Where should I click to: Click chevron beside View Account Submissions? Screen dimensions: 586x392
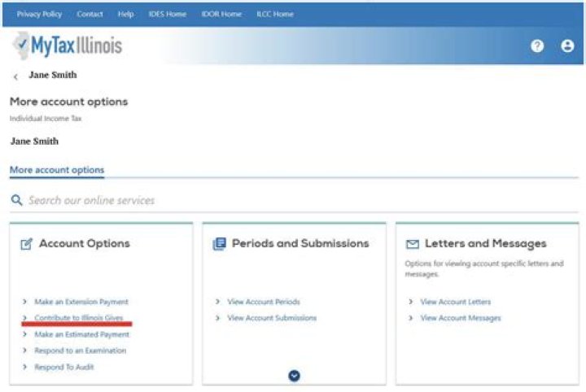click(217, 318)
